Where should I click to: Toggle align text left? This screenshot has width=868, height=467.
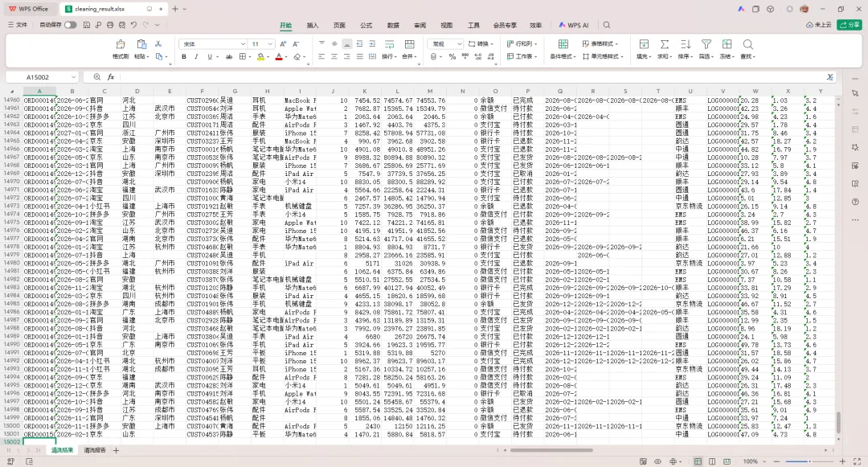coord(321,56)
